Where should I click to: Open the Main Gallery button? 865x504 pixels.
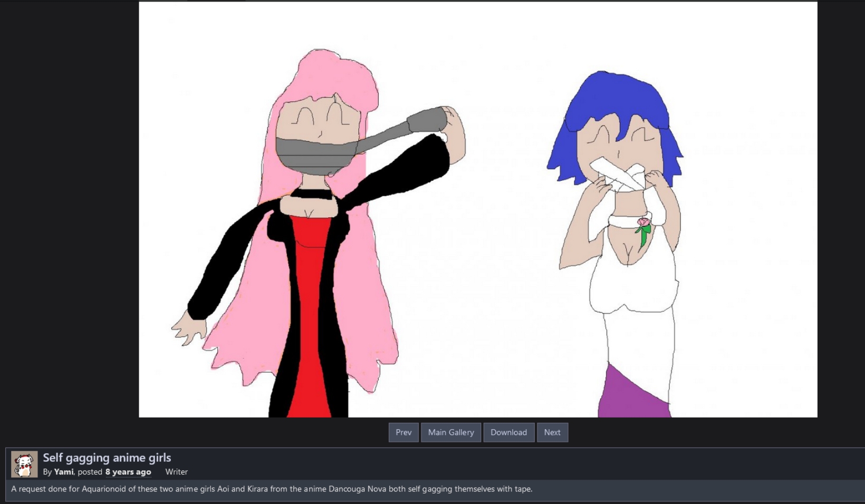click(x=451, y=432)
